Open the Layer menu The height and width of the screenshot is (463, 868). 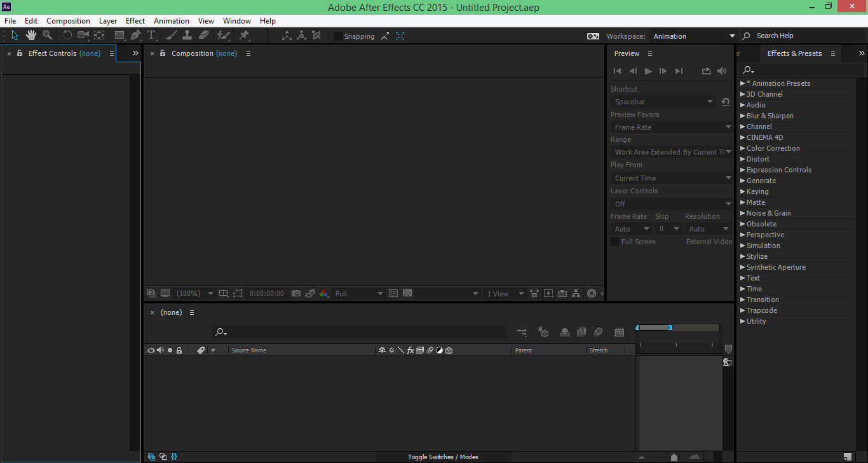click(108, 21)
